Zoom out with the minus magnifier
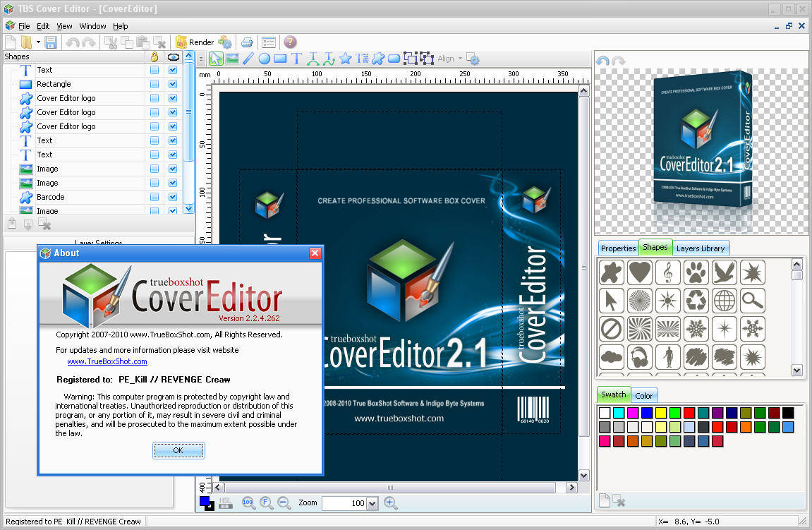Viewport: 812px width, 530px height. (284, 502)
